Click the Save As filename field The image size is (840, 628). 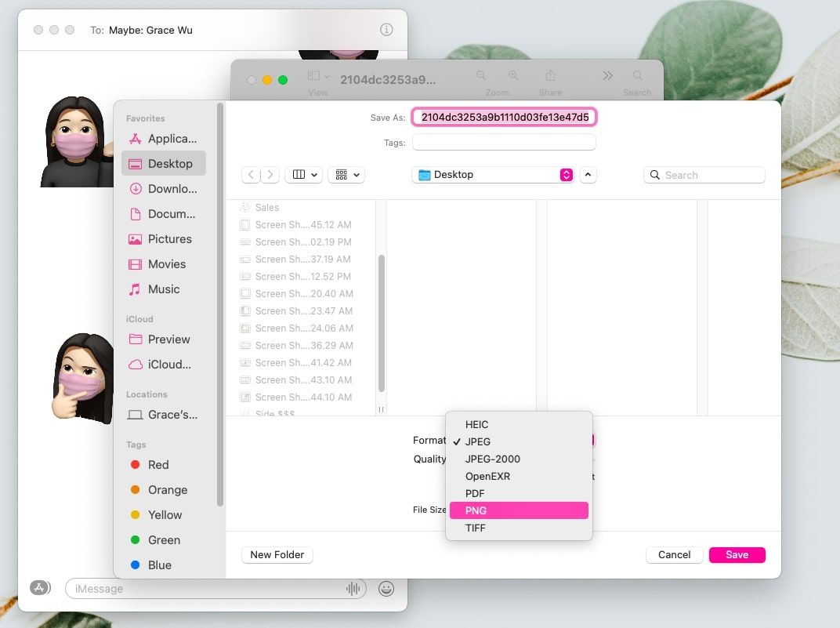pyautogui.click(x=504, y=118)
